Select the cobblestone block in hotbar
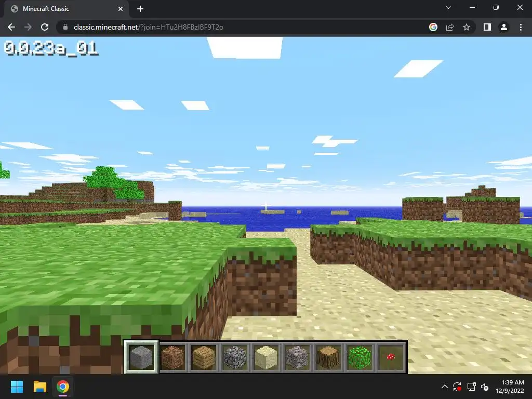The width and height of the screenshot is (532, 399). tap(235, 357)
